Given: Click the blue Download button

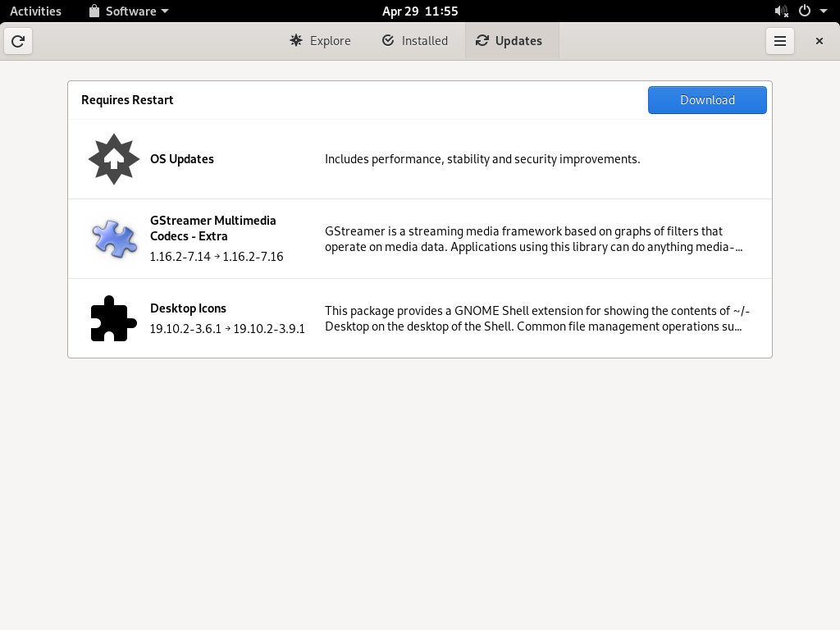Looking at the screenshot, I should pyautogui.click(x=707, y=100).
